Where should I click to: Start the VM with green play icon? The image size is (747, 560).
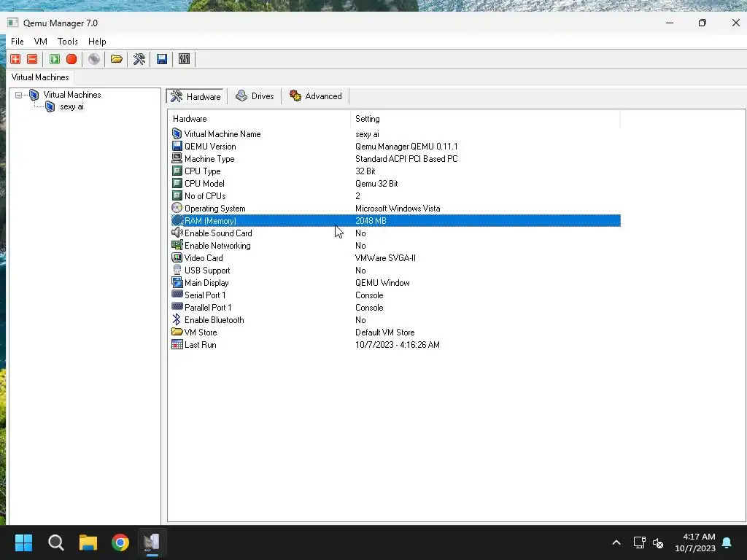click(55, 59)
